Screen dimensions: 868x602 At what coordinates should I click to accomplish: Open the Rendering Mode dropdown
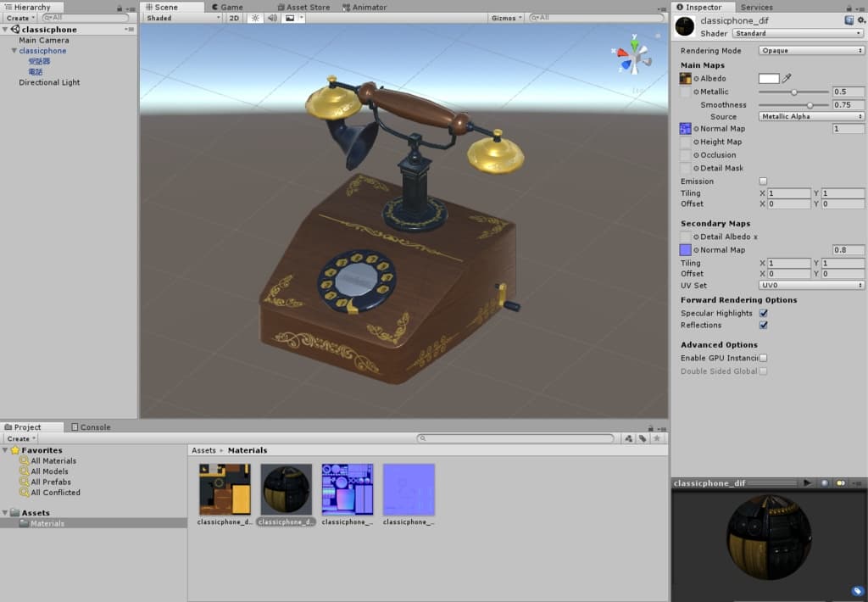(x=811, y=51)
